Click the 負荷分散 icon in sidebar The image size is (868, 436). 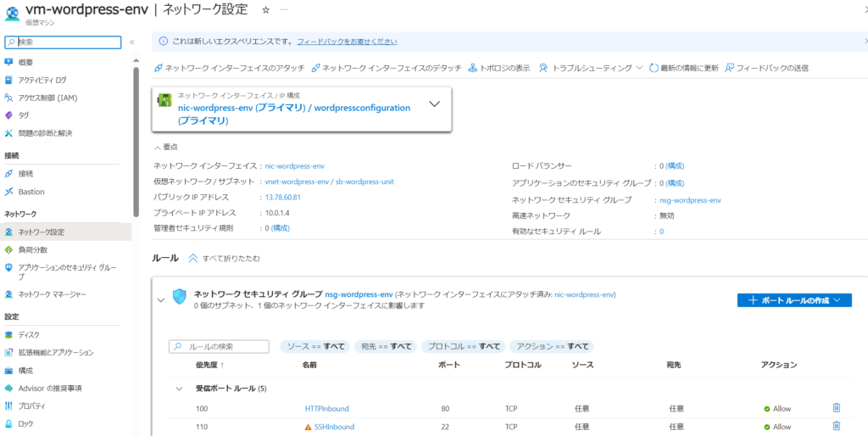pyautogui.click(x=8, y=250)
